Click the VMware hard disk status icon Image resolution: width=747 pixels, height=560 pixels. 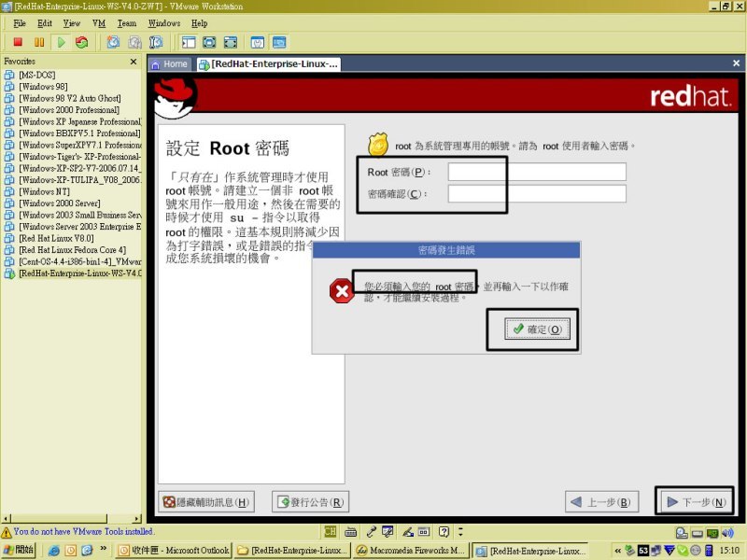(x=682, y=533)
